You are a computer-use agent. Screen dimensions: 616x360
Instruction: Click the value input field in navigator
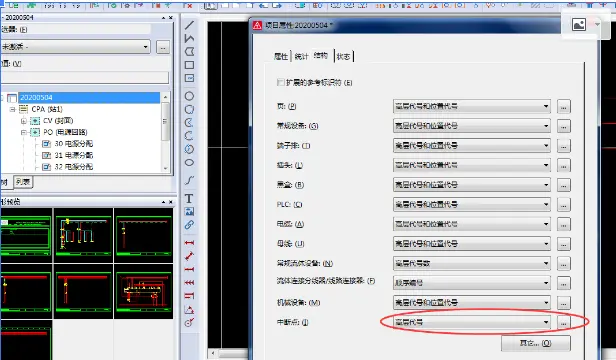pos(84,77)
